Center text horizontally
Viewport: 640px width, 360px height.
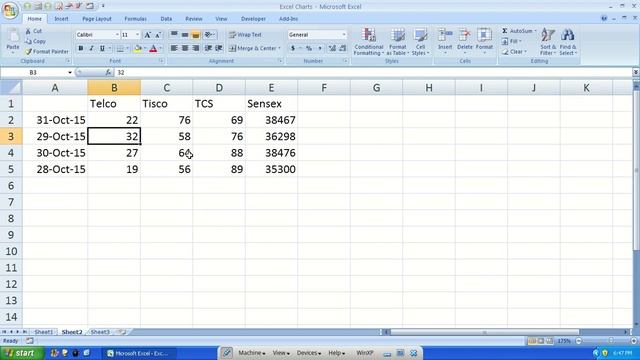coord(184,49)
